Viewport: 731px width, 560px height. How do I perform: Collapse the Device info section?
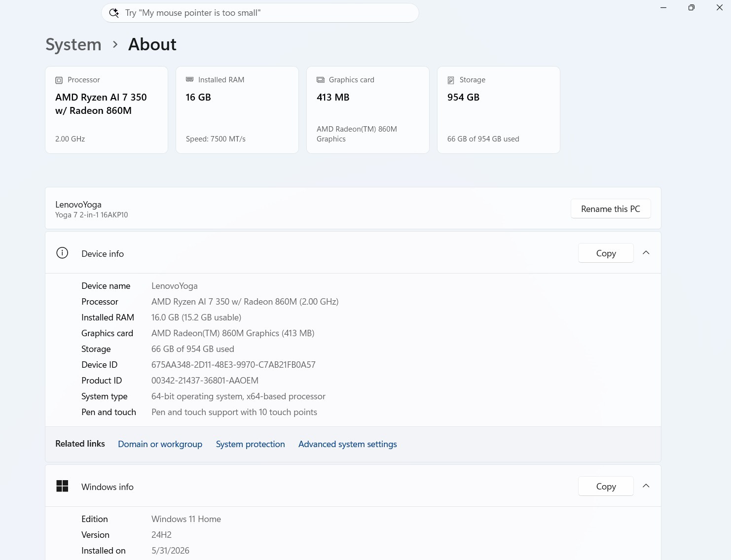coord(646,253)
